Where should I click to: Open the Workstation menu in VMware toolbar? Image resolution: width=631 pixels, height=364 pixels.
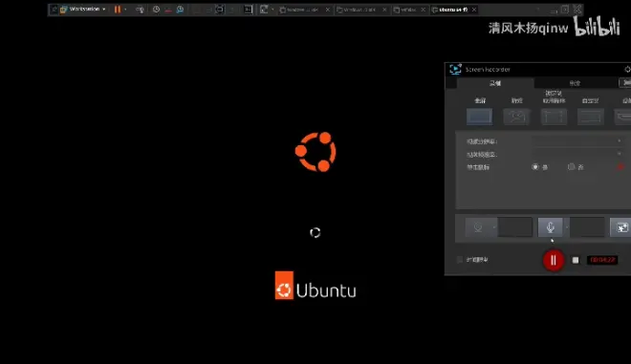pos(83,9)
